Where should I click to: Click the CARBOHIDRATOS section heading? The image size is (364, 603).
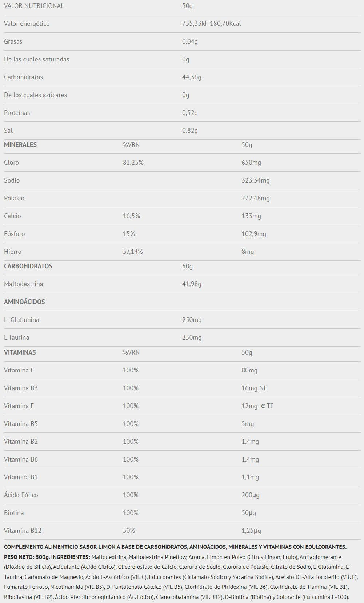pos(28,266)
